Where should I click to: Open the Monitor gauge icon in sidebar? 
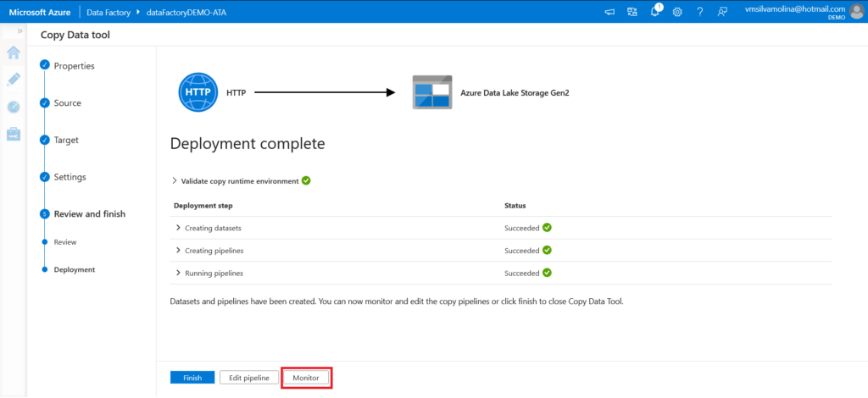[x=14, y=107]
